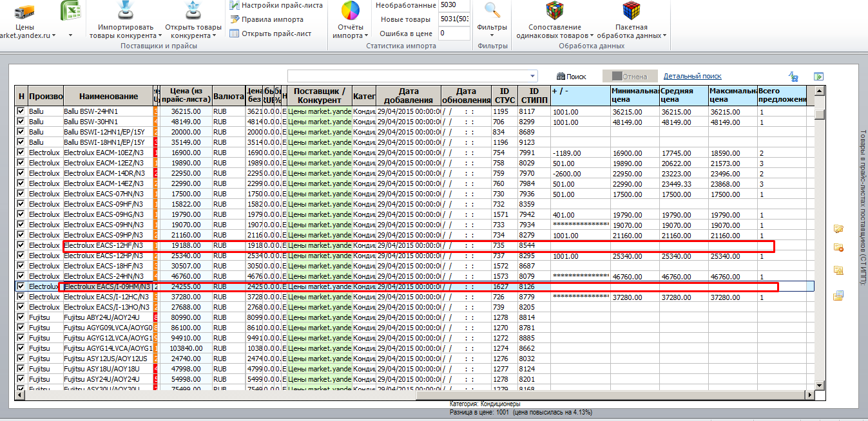This screenshot has height=421, width=868.
Task: Click the stacked documents icon on right sidebar
Action: [x=838, y=296]
